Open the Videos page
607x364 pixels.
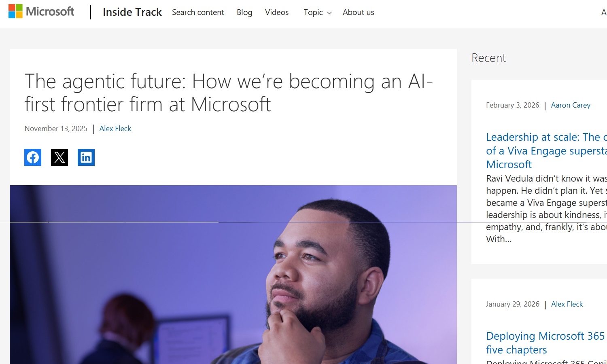pos(277,13)
